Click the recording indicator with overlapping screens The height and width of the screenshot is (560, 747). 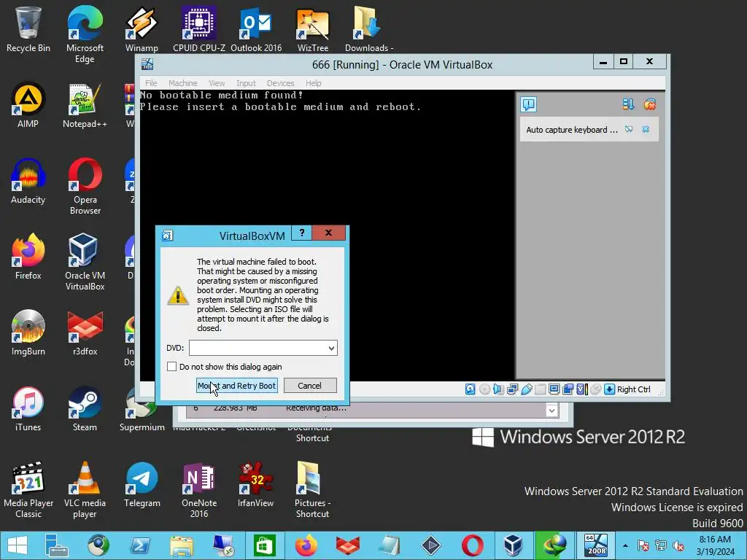(x=568, y=389)
